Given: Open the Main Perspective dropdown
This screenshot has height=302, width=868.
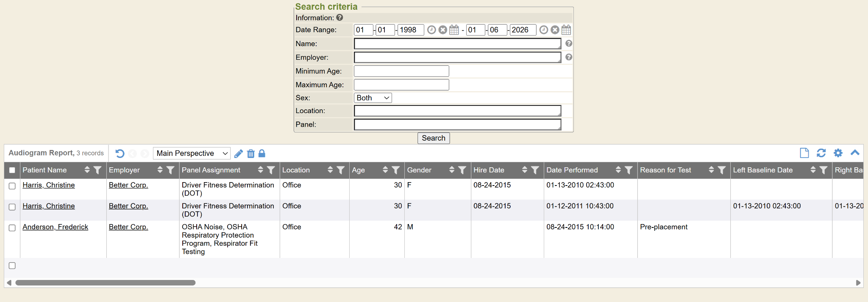Looking at the screenshot, I should (192, 153).
